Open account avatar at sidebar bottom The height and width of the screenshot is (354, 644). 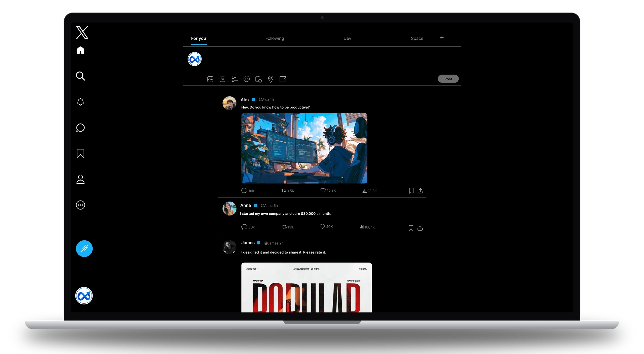pos(84,296)
